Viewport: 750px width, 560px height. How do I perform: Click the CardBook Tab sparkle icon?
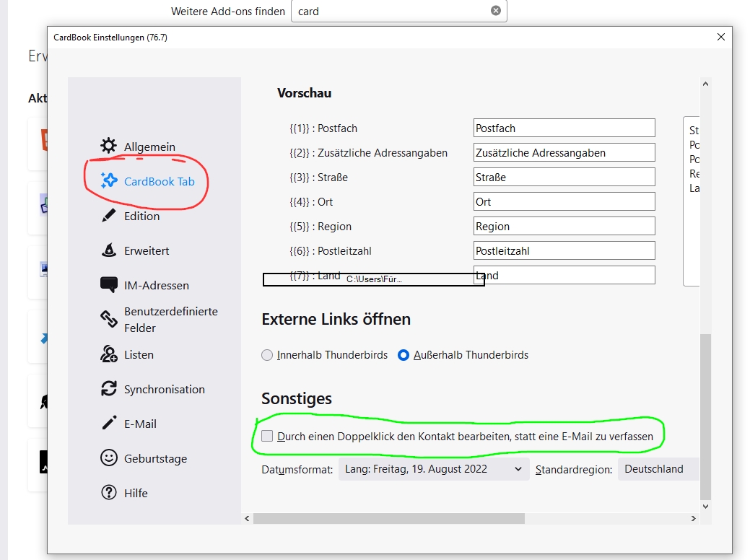coord(108,180)
